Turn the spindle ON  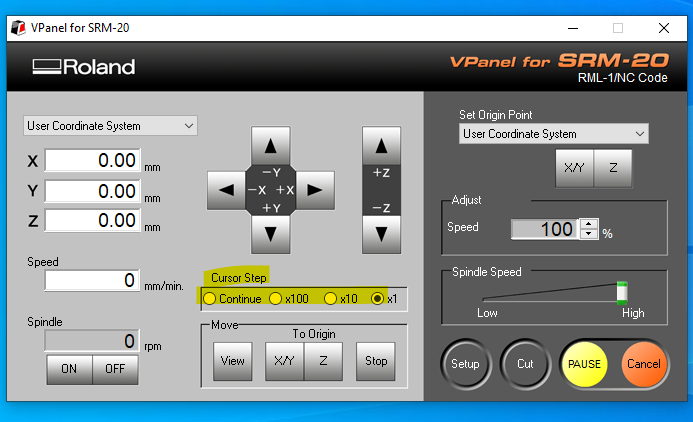(x=69, y=369)
